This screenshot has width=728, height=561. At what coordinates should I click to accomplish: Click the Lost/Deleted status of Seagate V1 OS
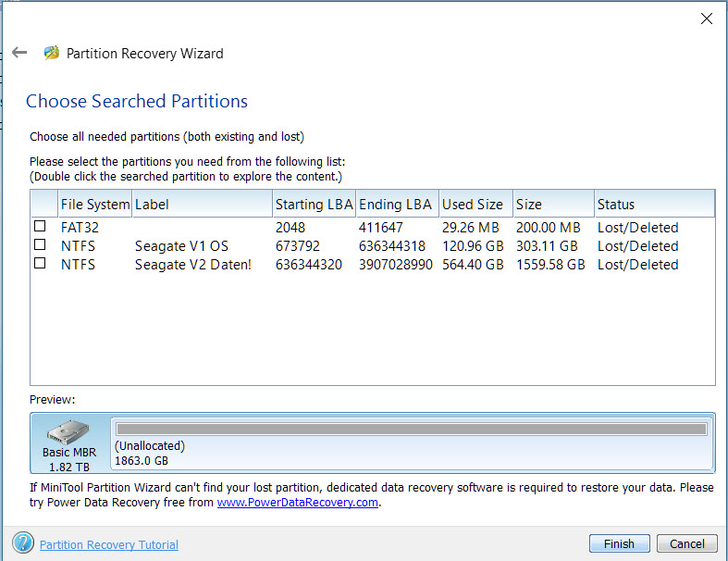point(638,246)
